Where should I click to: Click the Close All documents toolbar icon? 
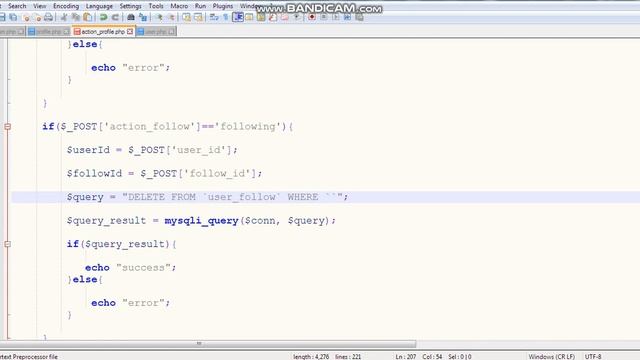(38, 17)
